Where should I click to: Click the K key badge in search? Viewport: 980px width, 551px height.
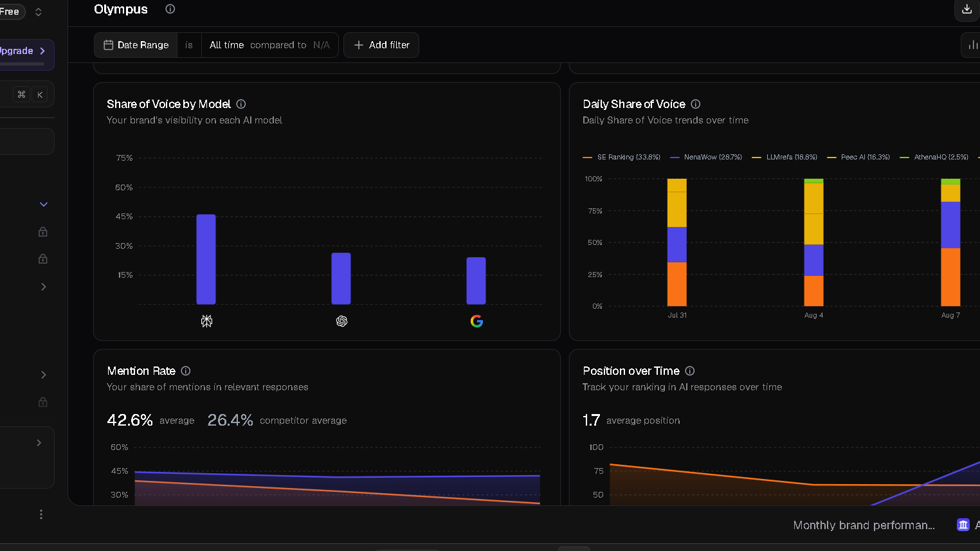[40, 95]
